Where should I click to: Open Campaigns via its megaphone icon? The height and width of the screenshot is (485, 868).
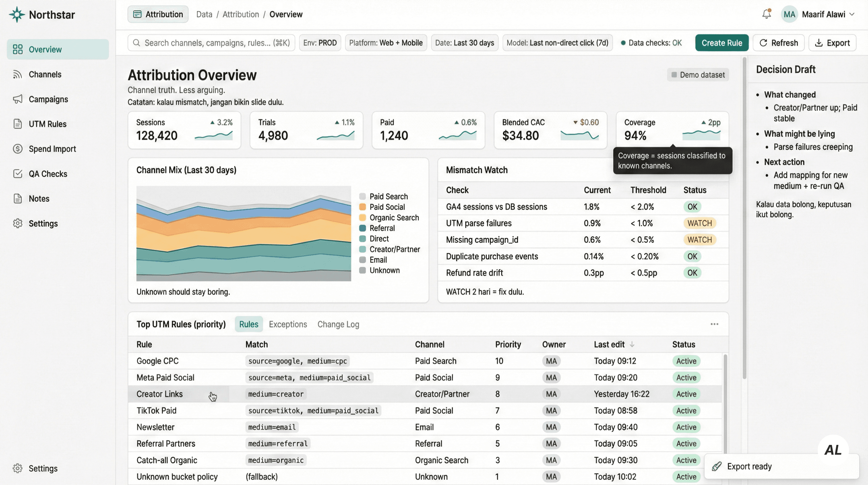pos(18,99)
